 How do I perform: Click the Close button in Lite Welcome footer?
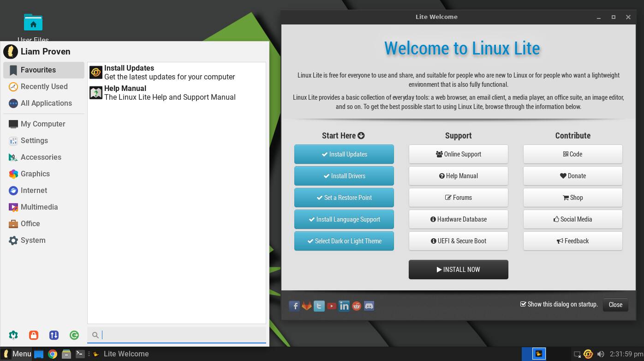point(615,305)
